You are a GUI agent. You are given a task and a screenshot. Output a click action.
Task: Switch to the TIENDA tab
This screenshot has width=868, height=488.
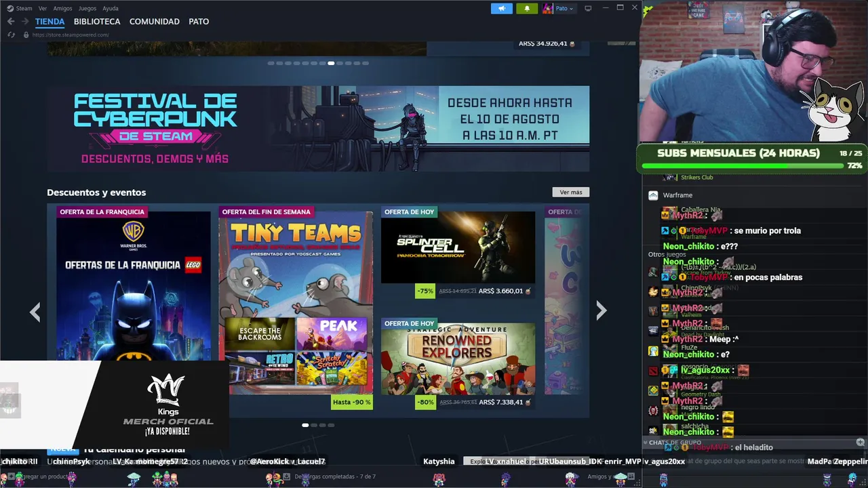click(50, 22)
